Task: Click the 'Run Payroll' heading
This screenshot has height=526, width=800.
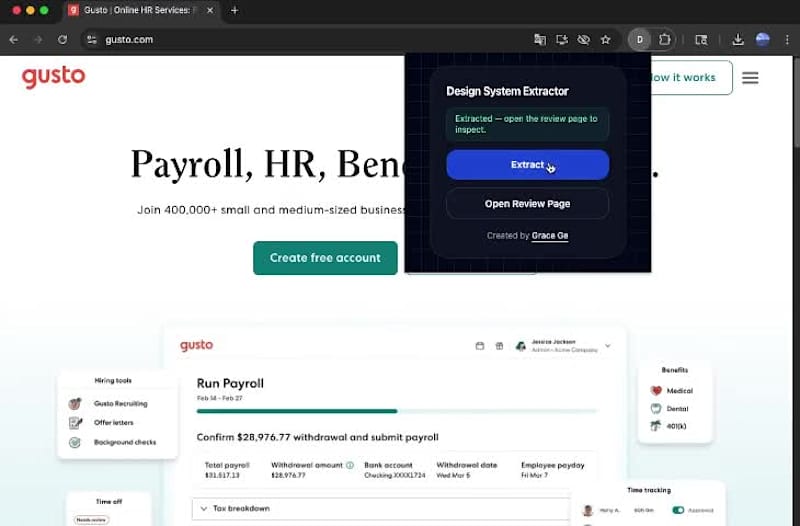Action: [x=230, y=384]
